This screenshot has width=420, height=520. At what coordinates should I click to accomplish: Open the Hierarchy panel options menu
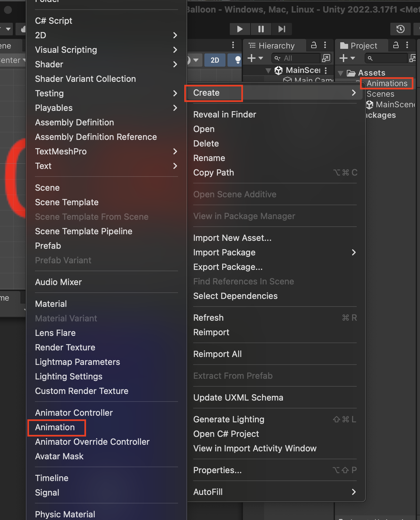tap(325, 45)
